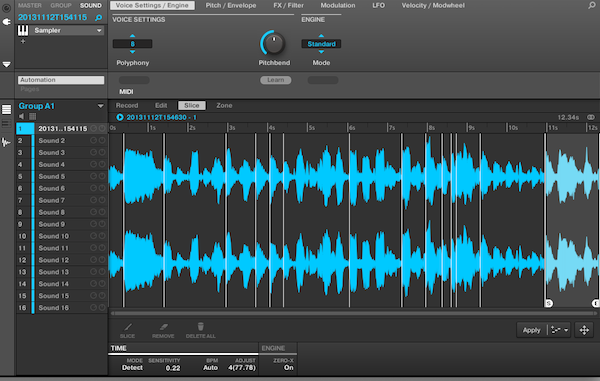The height and width of the screenshot is (381, 600).
Task: Click the BPM value Auto
Action: tap(210, 368)
